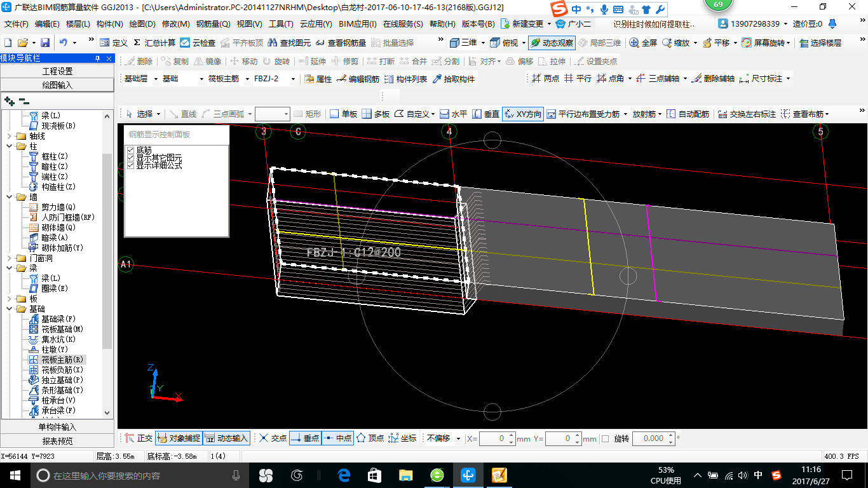Click 工程设置 navigation button
Image resolution: width=868 pixels, height=488 pixels.
[57, 71]
